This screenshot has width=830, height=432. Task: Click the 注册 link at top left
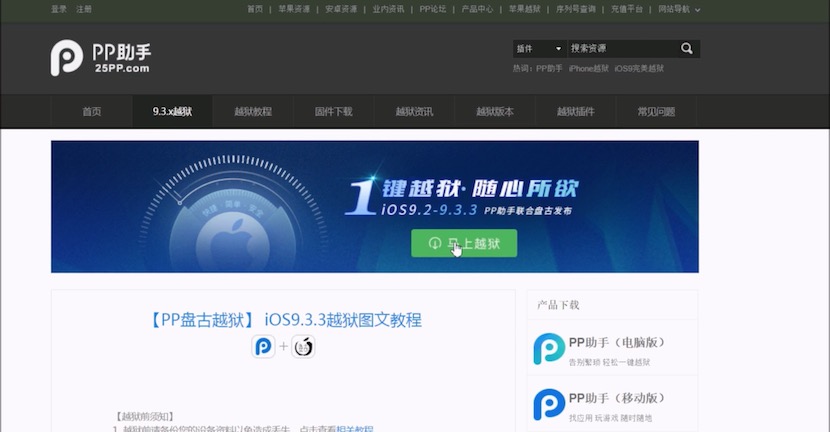pyautogui.click(x=84, y=9)
